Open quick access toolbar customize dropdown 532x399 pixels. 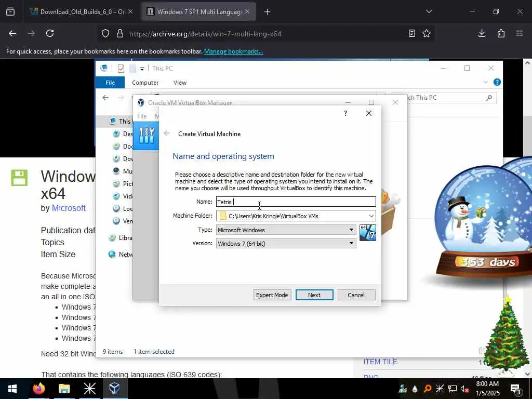coord(142,69)
